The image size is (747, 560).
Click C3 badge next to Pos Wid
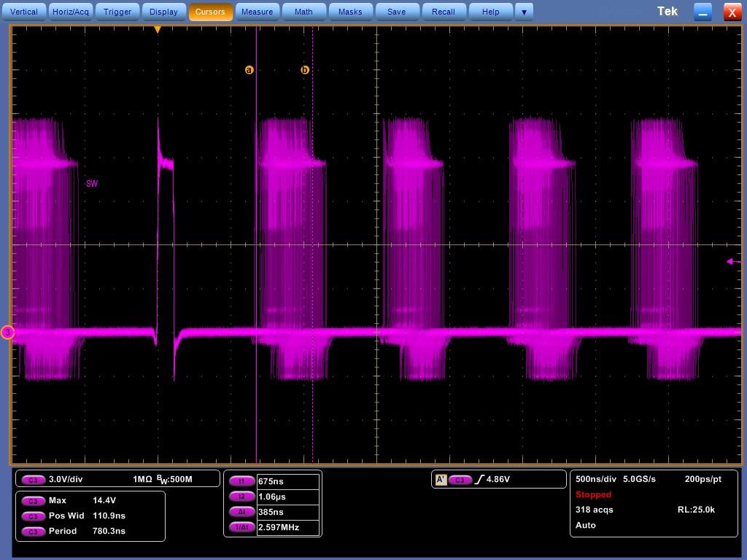33,516
